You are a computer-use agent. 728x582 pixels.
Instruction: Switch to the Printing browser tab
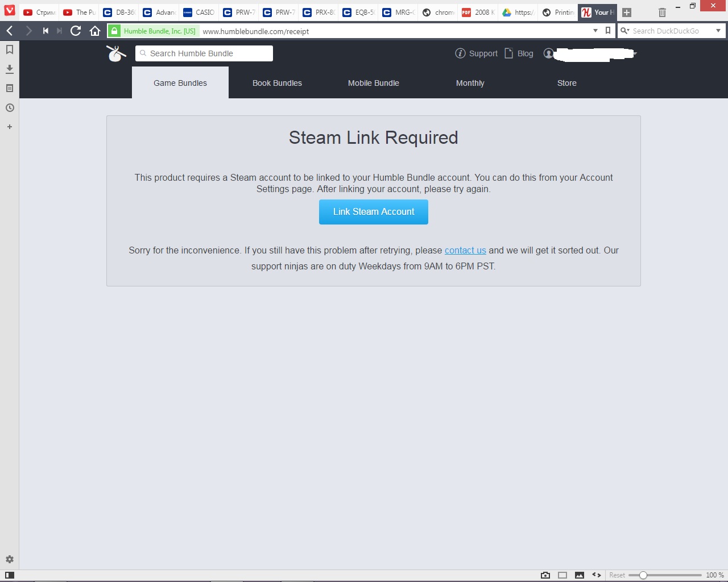(557, 12)
